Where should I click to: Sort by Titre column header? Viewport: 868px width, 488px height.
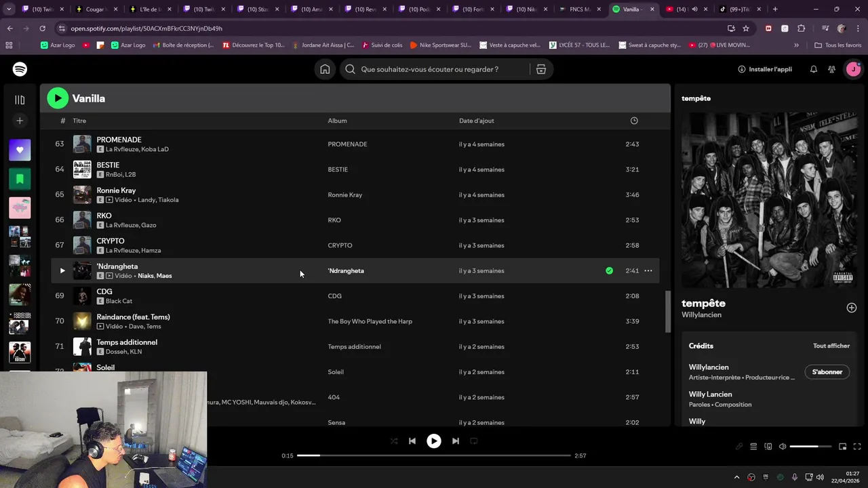click(79, 121)
